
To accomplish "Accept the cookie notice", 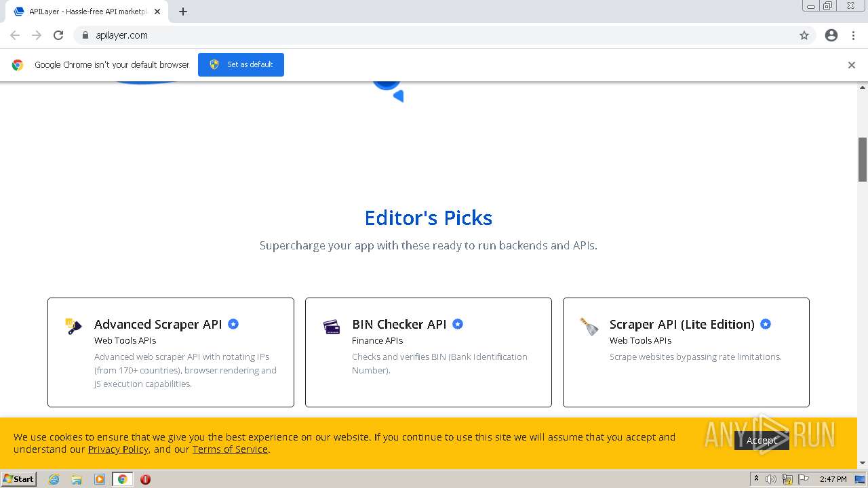I will click(x=762, y=441).
